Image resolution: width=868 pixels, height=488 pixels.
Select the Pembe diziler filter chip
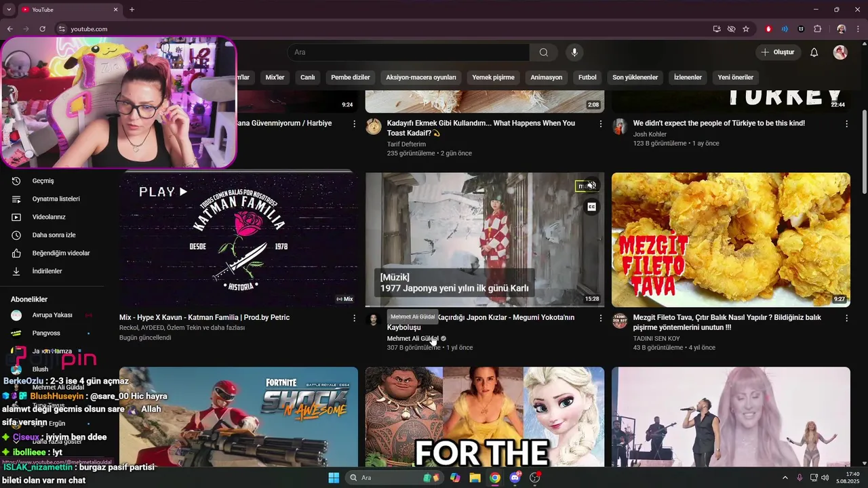[x=351, y=77]
